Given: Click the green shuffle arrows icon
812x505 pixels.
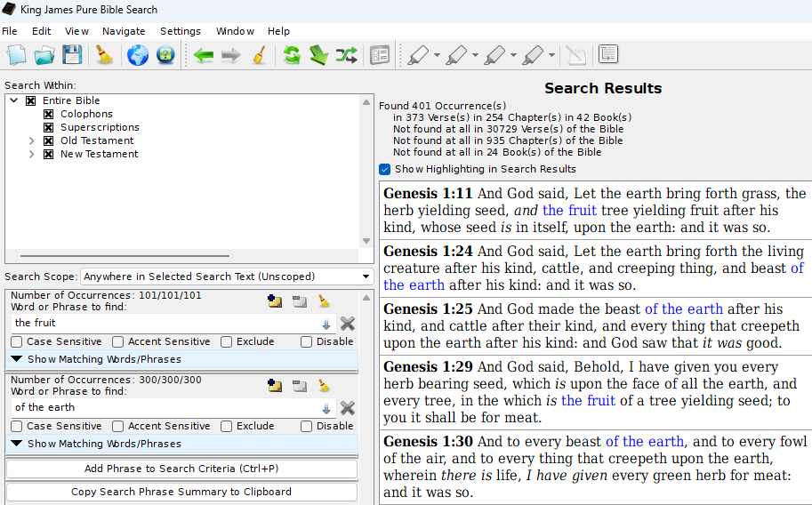Looking at the screenshot, I should point(346,55).
